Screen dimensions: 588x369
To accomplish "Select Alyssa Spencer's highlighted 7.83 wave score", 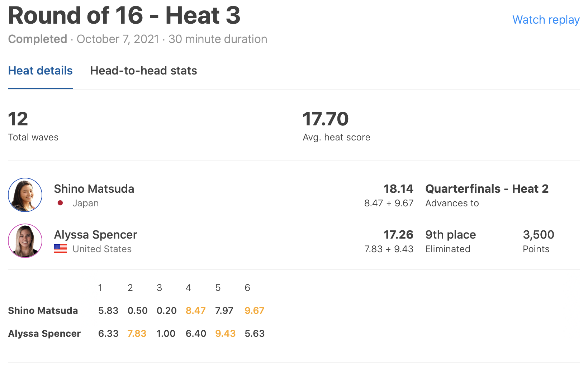I will coord(137,334).
